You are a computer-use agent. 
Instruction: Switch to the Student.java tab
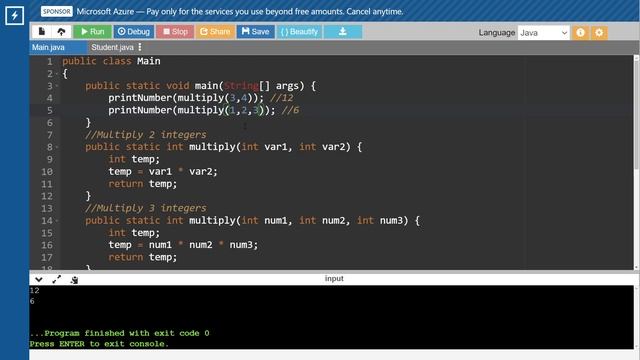point(112,47)
